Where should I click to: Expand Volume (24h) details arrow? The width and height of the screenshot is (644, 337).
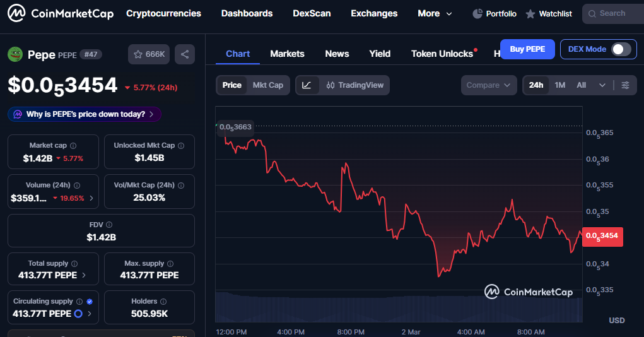(x=91, y=198)
